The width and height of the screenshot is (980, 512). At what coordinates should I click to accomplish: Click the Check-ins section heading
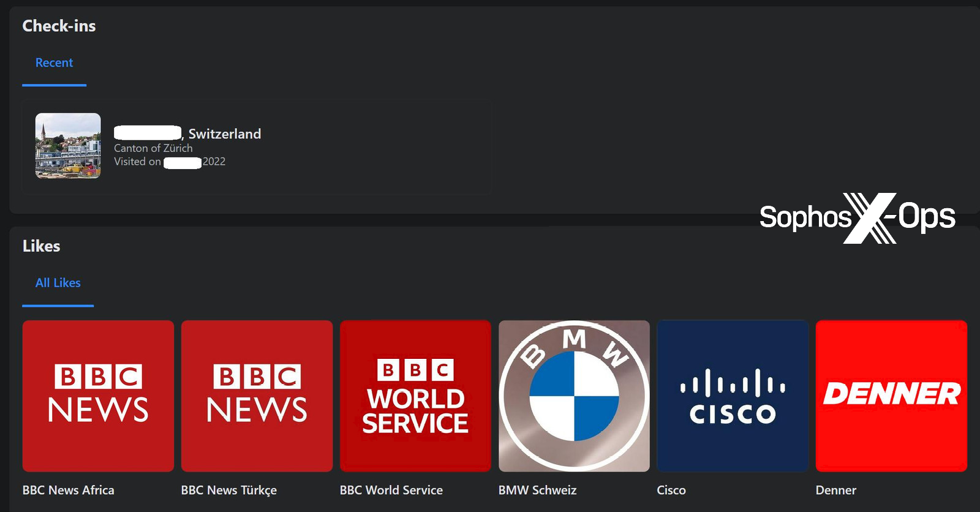click(59, 26)
